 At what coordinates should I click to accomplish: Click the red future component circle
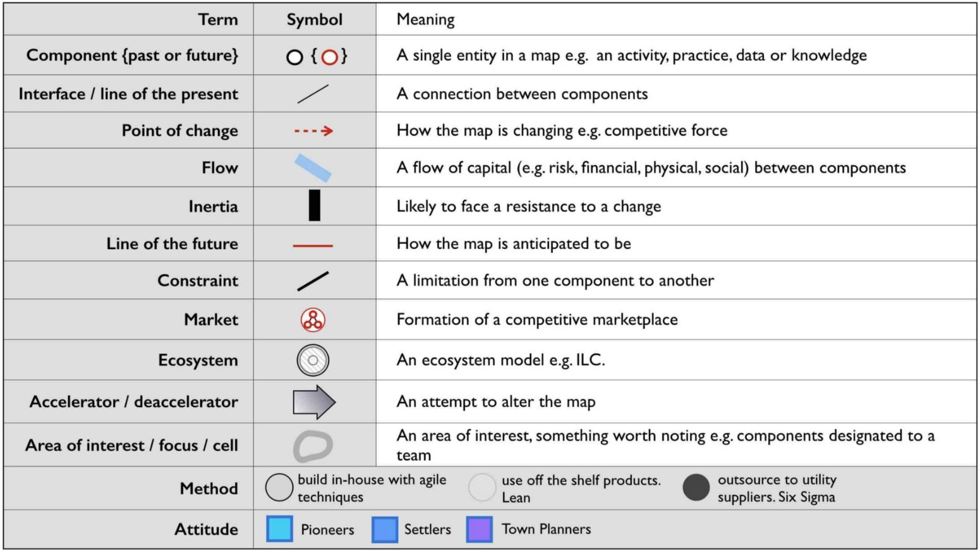[x=329, y=58]
